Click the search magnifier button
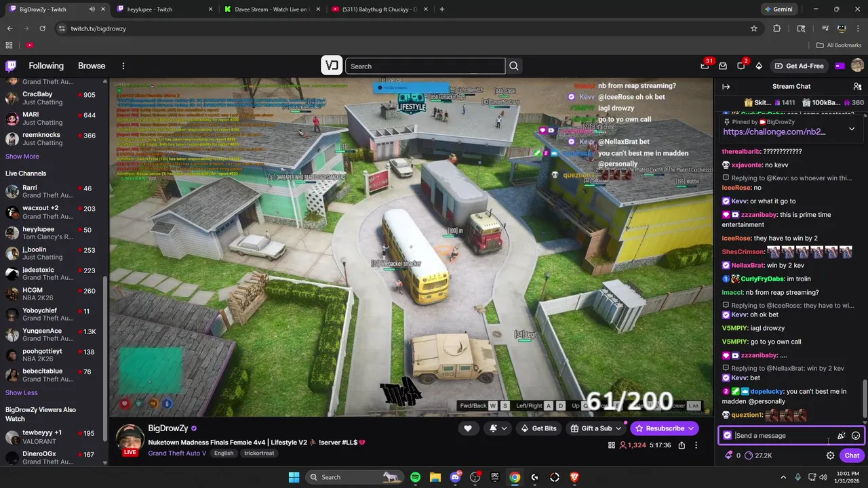Image resolution: width=868 pixels, height=488 pixels. pos(514,66)
